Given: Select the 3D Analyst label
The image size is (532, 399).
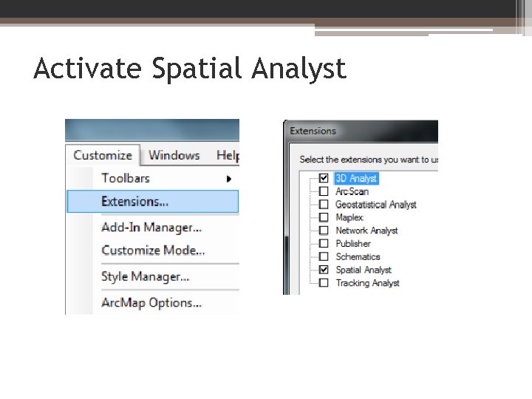Looking at the screenshot, I should [356, 178].
